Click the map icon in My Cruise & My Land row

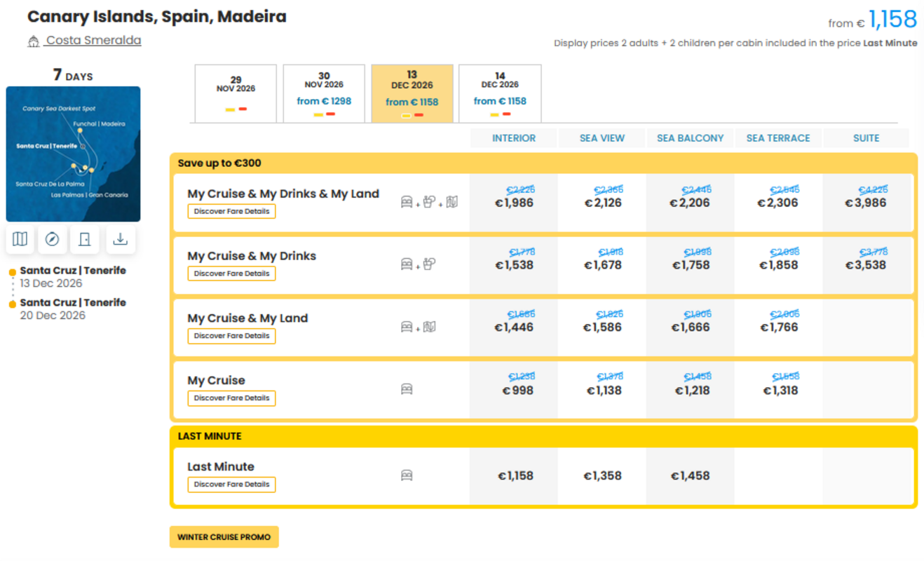pyautogui.click(x=430, y=327)
